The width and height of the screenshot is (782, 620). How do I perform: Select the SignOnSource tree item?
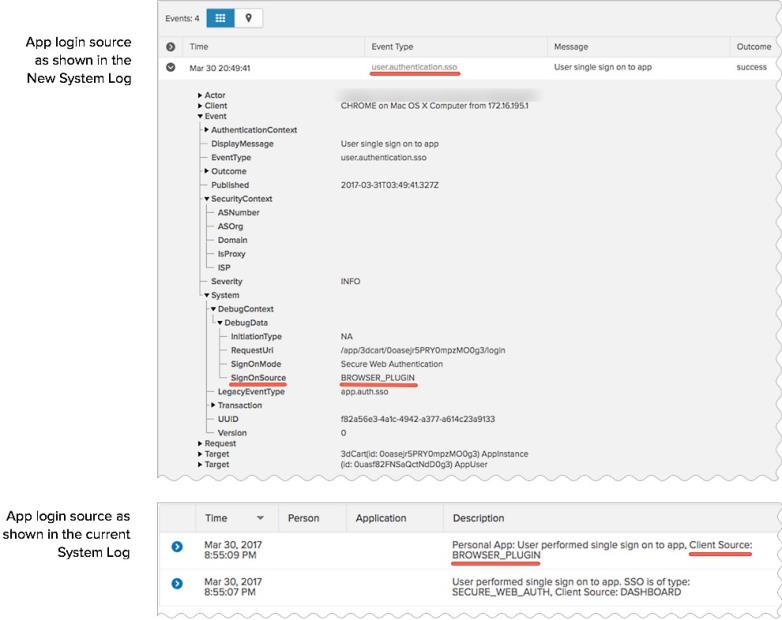click(x=258, y=378)
